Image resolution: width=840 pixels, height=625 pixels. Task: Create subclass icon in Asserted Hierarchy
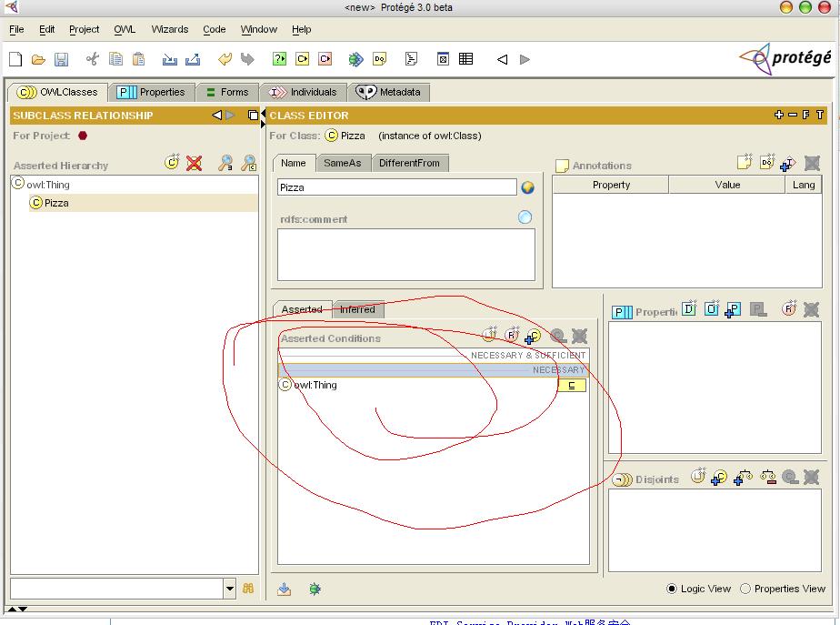click(172, 162)
